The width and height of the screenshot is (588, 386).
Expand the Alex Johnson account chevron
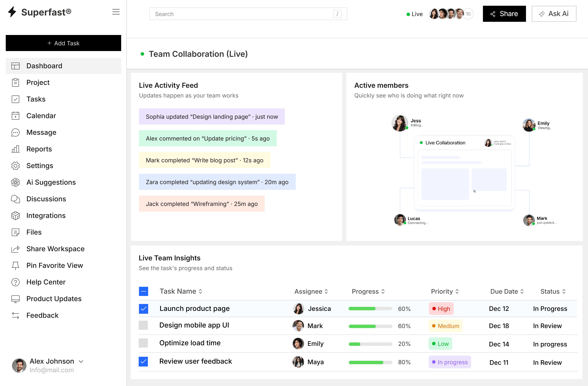click(81, 362)
